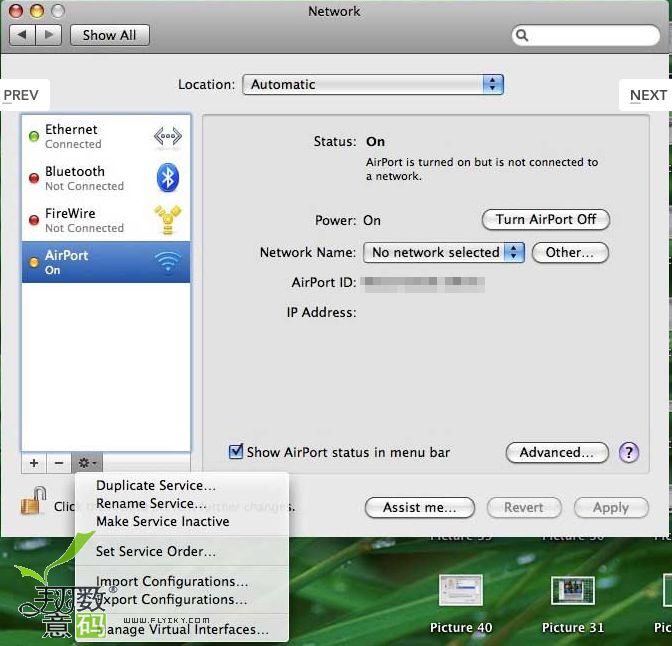The height and width of the screenshot is (646, 672).
Task: Minimize the Network window with yellow button
Action: tap(37, 11)
